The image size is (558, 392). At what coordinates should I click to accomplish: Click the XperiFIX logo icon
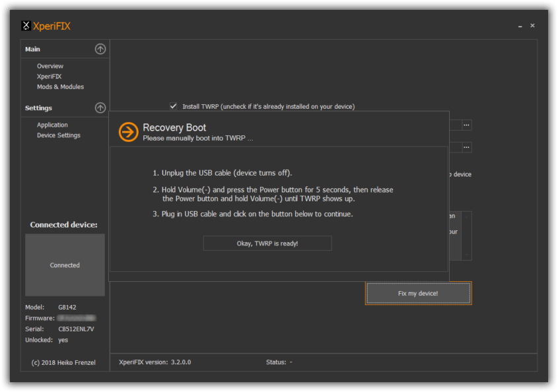pyautogui.click(x=26, y=26)
